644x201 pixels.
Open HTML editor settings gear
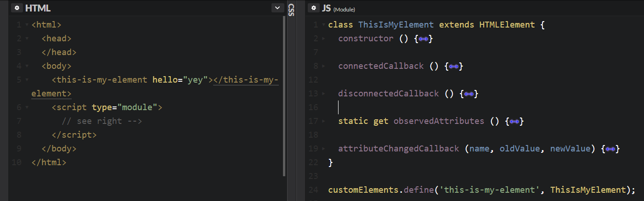click(17, 8)
